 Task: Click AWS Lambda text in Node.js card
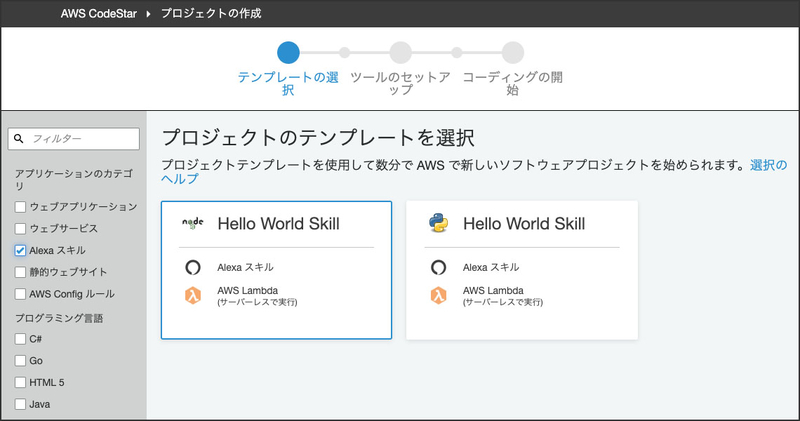[x=247, y=290]
